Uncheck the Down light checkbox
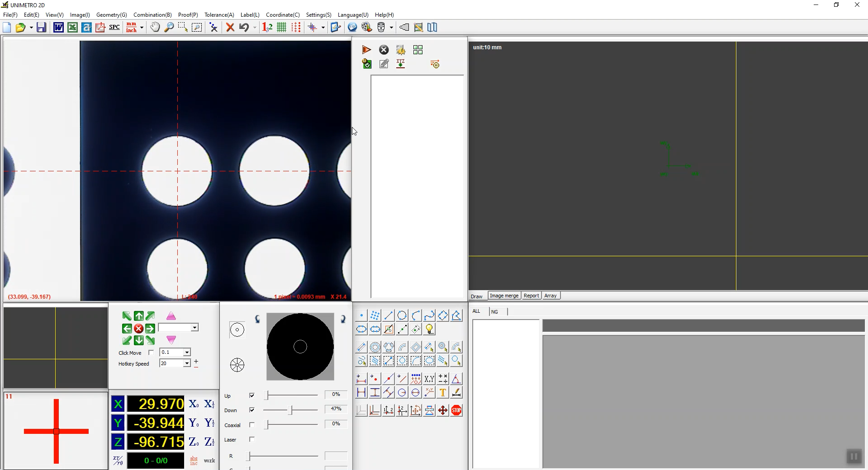Viewport: 868px width, 470px height. (x=252, y=410)
